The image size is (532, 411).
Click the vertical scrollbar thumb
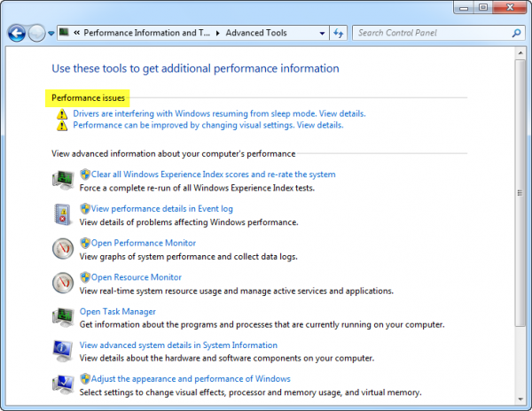click(x=520, y=193)
